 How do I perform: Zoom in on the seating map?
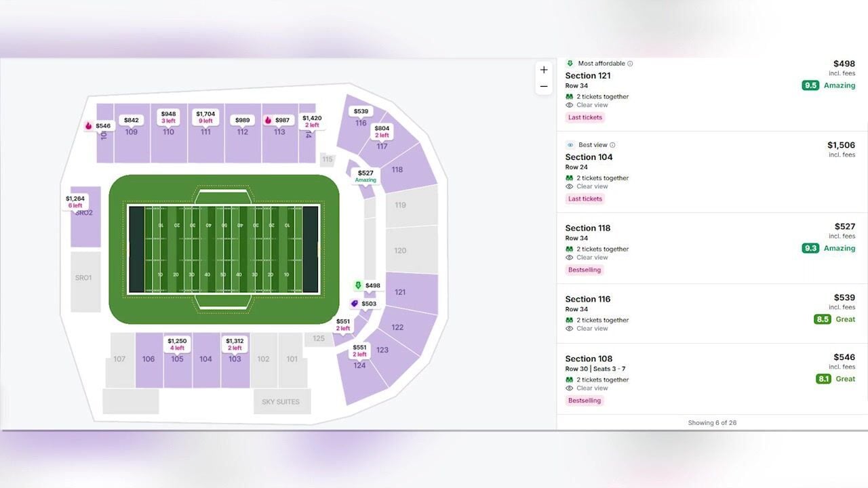click(543, 70)
